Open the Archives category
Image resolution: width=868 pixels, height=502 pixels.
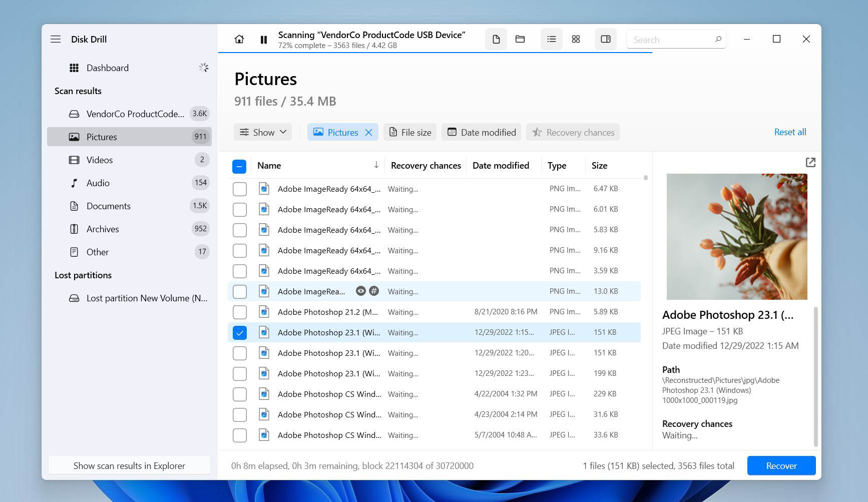[x=129, y=229]
